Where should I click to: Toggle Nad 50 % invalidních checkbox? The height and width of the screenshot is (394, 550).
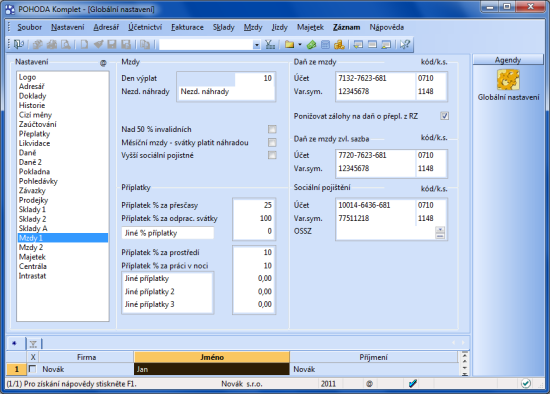coord(272,129)
